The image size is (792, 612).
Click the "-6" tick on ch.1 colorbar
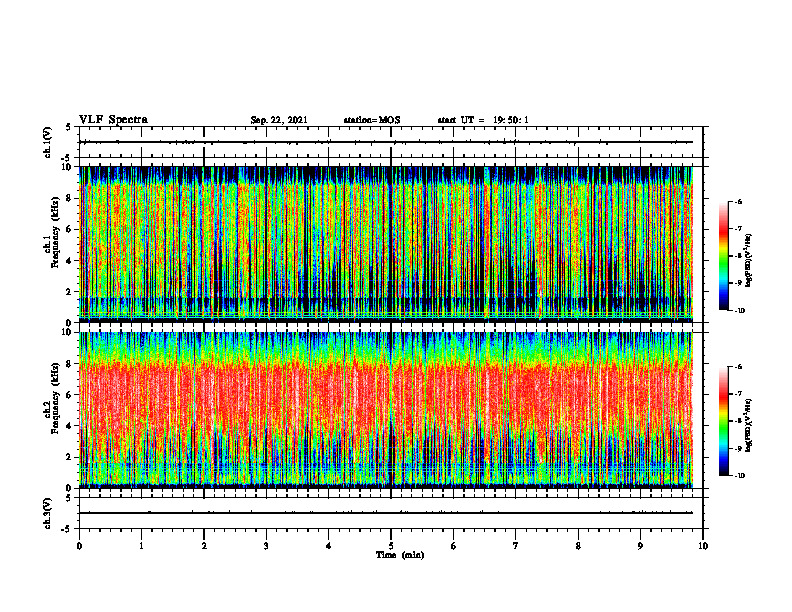(x=739, y=201)
